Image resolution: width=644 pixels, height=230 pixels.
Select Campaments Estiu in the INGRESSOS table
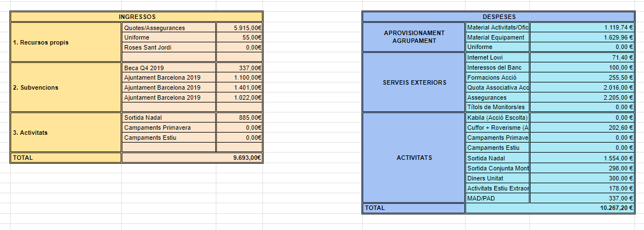point(169,138)
